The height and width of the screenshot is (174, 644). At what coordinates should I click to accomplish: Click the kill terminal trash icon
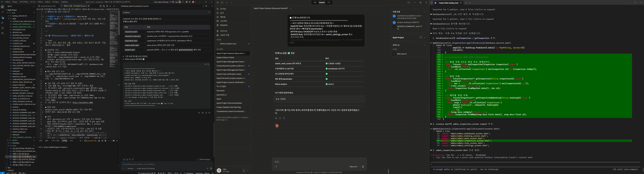[x=105, y=141]
